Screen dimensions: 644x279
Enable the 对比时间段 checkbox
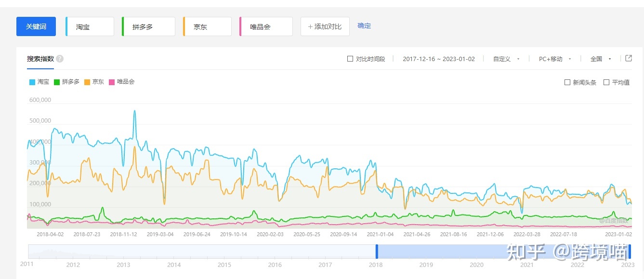[x=350, y=59]
